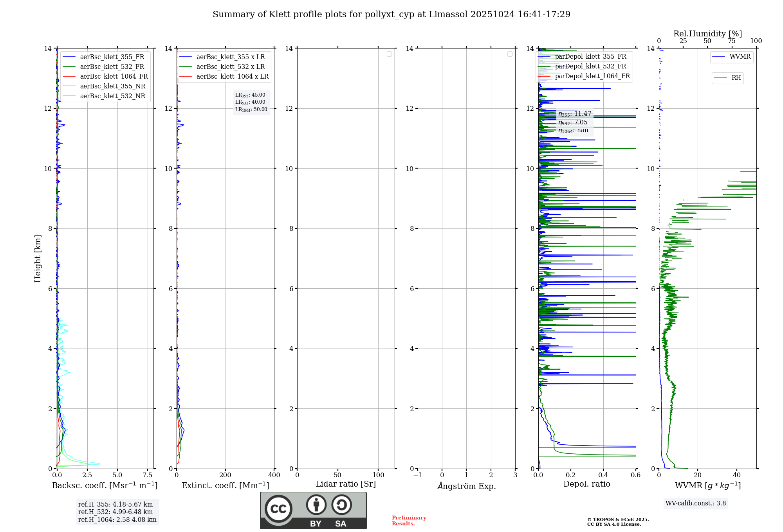Click the empty legend box in the Lidar ratio plot

click(389, 54)
